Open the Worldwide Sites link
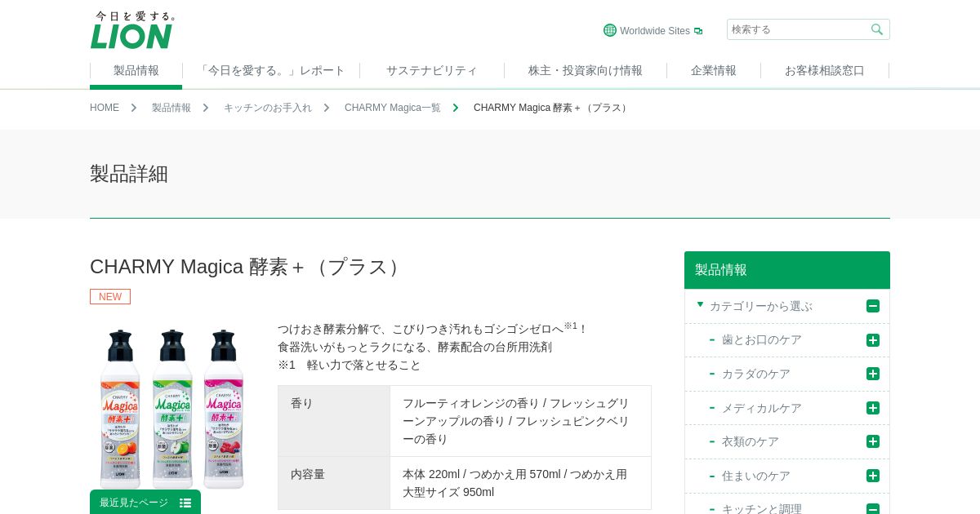This screenshot has width=980, height=514. tap(654, 30)
